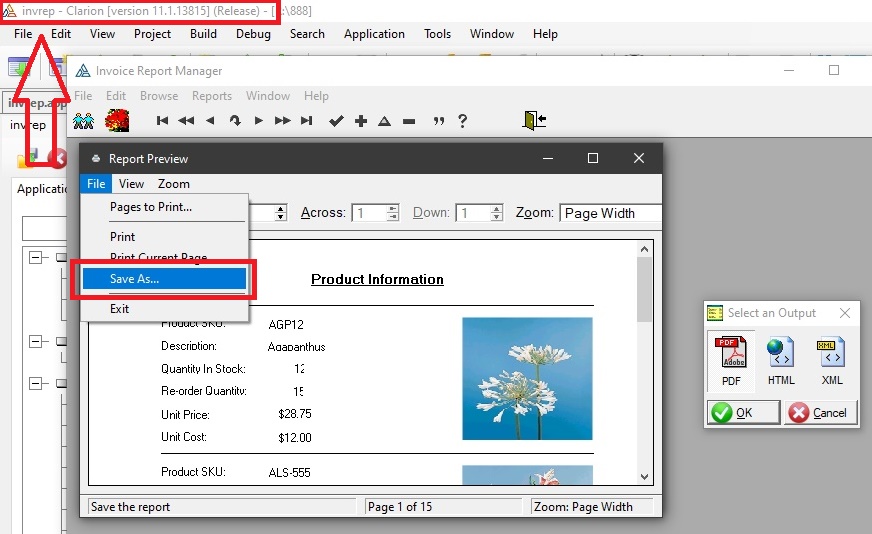Jump to first record in toolbar

162,121
